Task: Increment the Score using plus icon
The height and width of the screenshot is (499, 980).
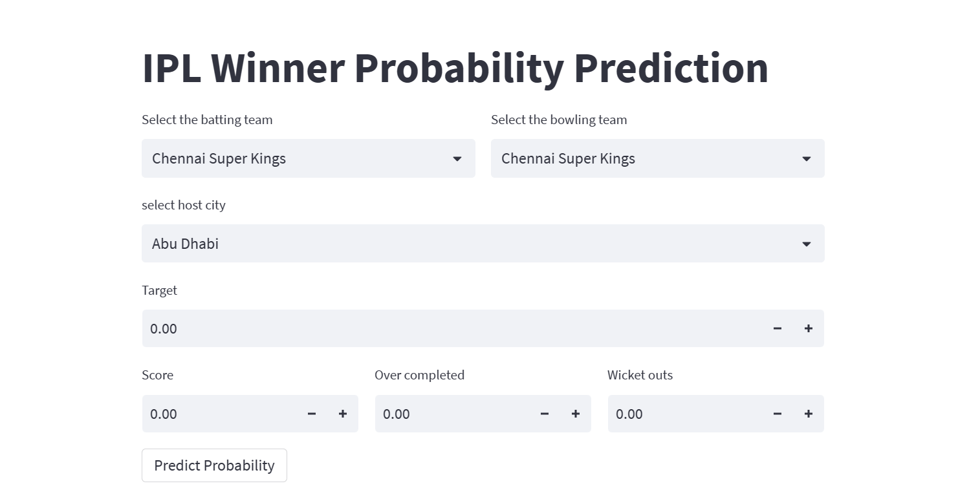Action: coord(342,414)
